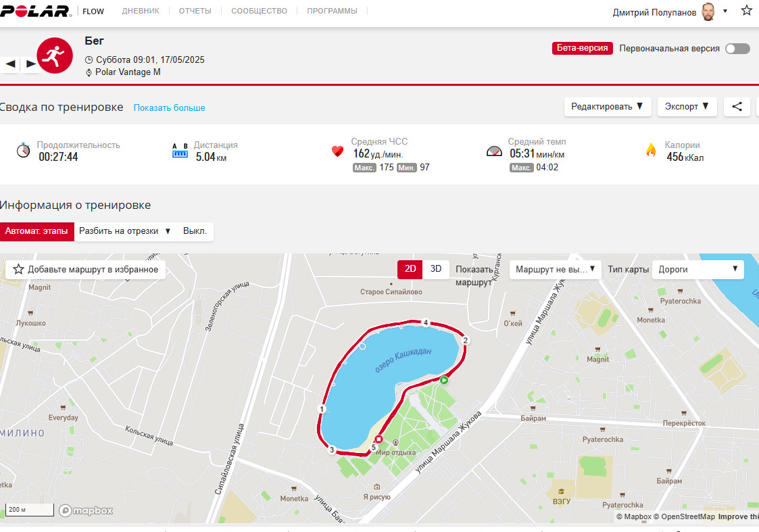Click kilometer 4 marker on route
The height and width of the screenshot is (532, 759).
[426, 322]
